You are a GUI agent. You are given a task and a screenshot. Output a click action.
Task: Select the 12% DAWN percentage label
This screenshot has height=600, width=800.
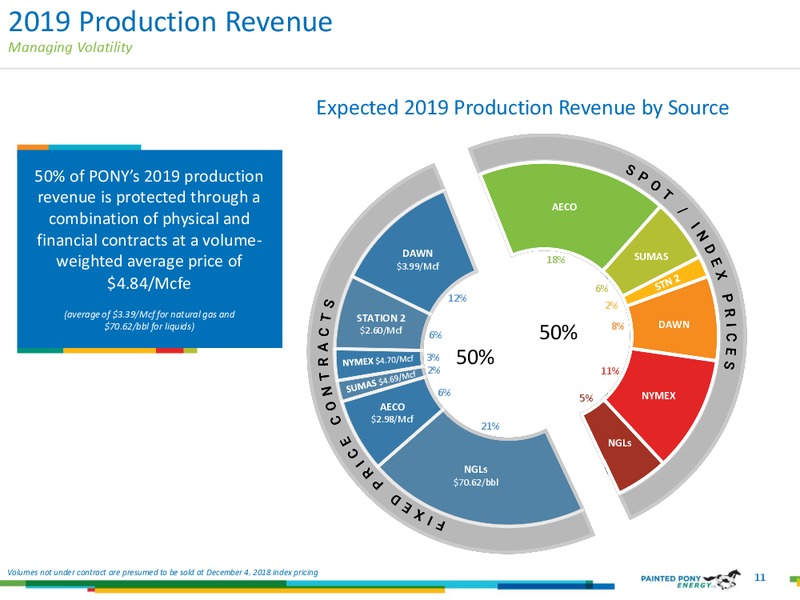(x=457, y=298)
